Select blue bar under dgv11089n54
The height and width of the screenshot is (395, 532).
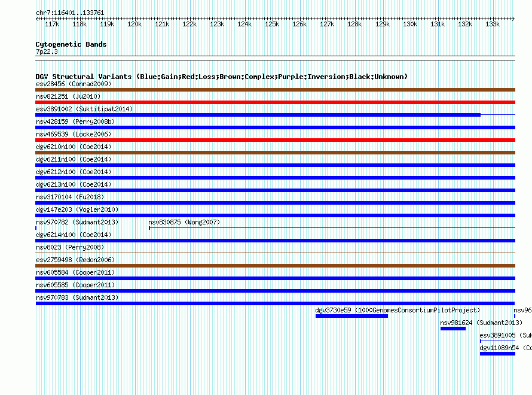pyautogui.click(x=497, y=354)
